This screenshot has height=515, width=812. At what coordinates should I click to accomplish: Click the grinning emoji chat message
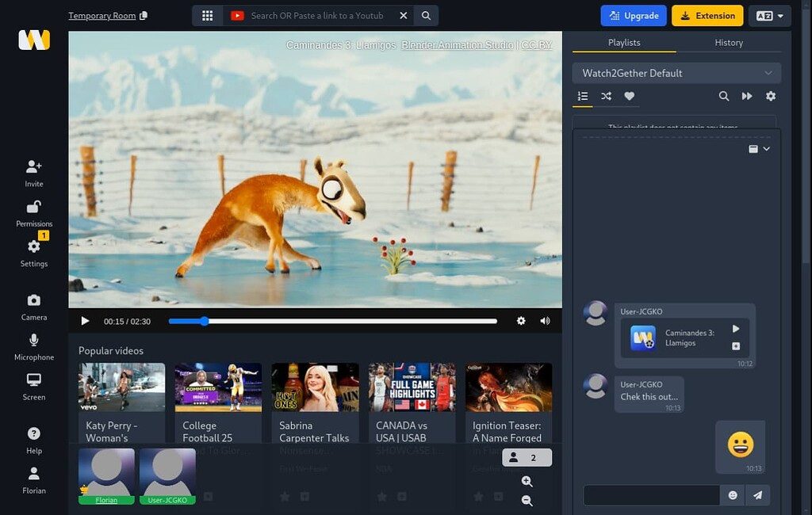740,444
